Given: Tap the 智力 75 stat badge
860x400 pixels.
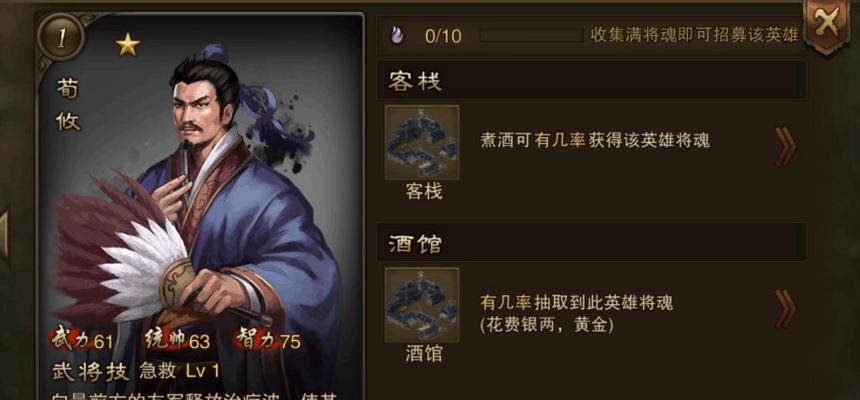Looking at the screenshot, I should [268, 341].
